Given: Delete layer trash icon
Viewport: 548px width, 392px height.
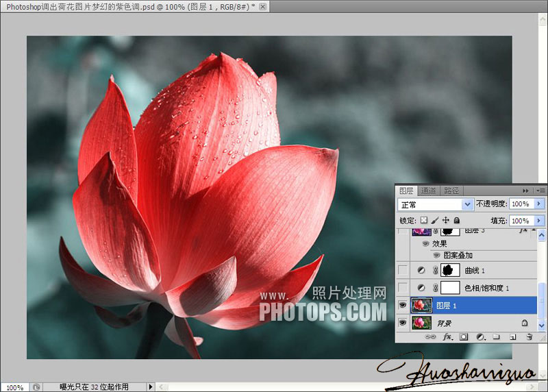Looking at the screenshot, I should (529, 336).
